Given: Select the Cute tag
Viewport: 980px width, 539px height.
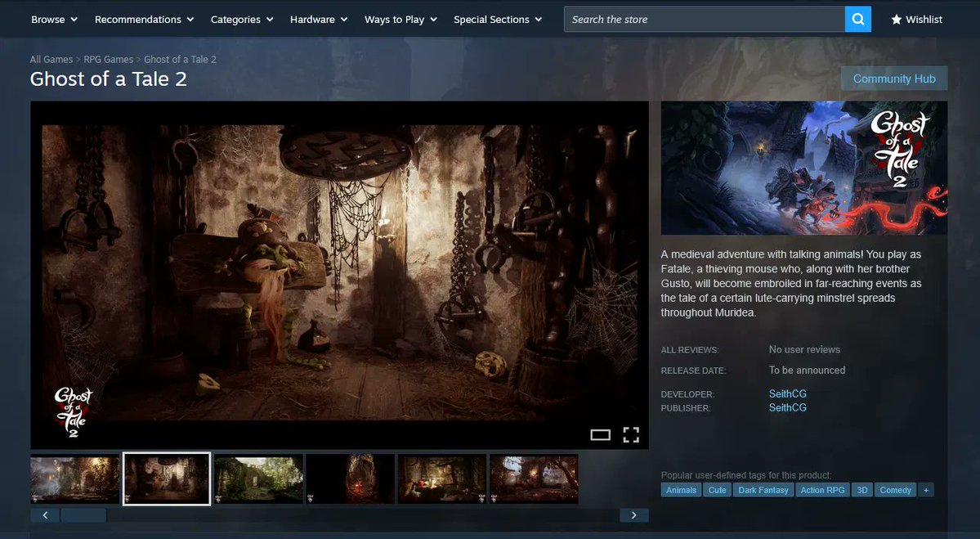Looking at the screenshot, I should click(x=717, y=490).
